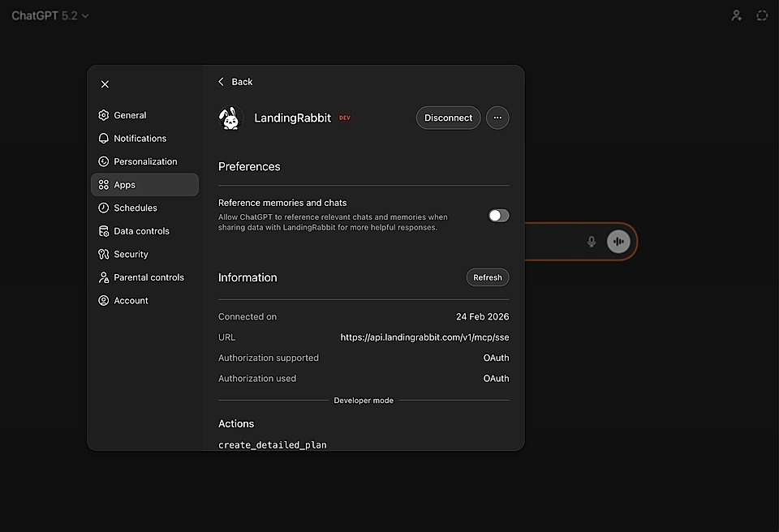Click the LandingRabbit app avatar
779x532 pixels.
[230, 118]
